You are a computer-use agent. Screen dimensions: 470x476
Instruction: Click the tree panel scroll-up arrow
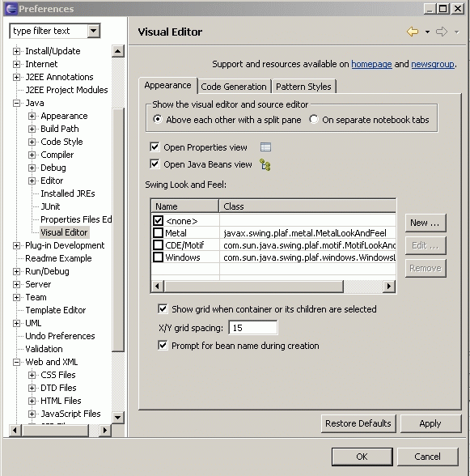pos(118,51)
